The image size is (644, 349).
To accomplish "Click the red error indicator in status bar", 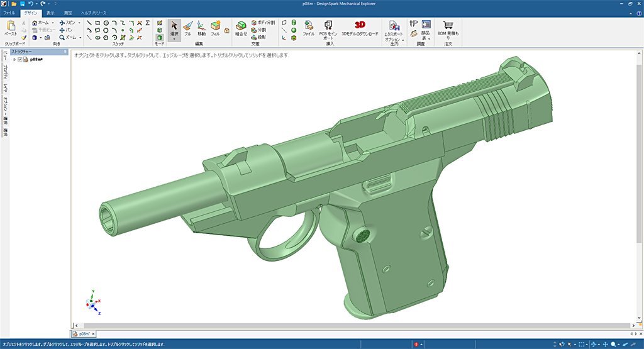I will (416, 345).
